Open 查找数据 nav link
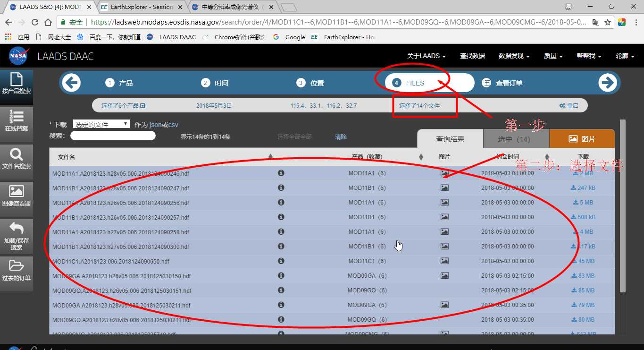 pyautogui.click(x=472, y=56)
